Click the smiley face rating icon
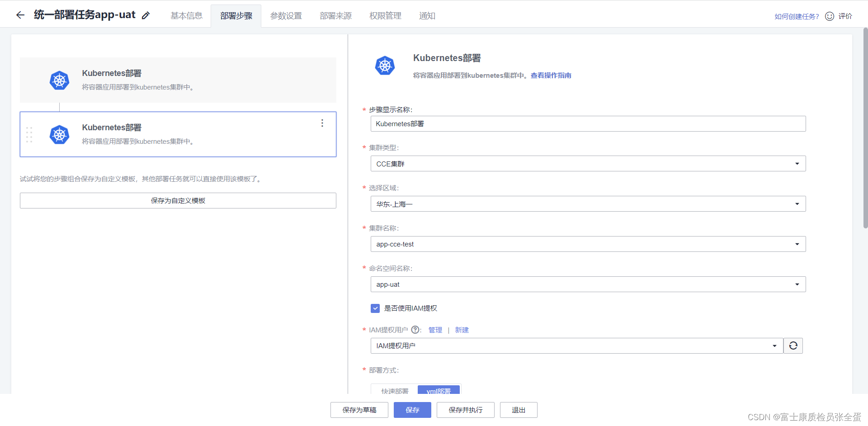 click(830, 16)
